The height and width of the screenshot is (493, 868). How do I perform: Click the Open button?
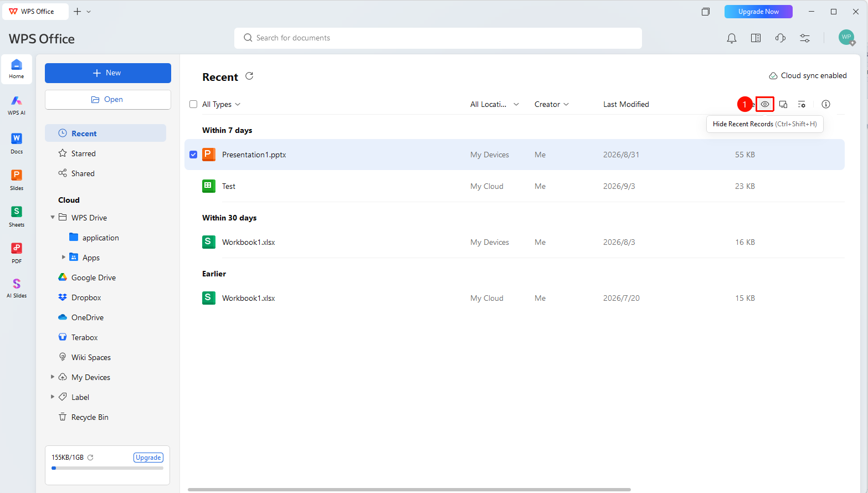click(x=108, y=100)
